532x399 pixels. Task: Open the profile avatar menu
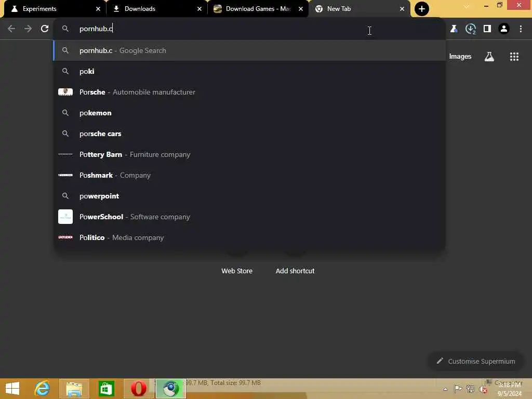[x=504, y=29]
